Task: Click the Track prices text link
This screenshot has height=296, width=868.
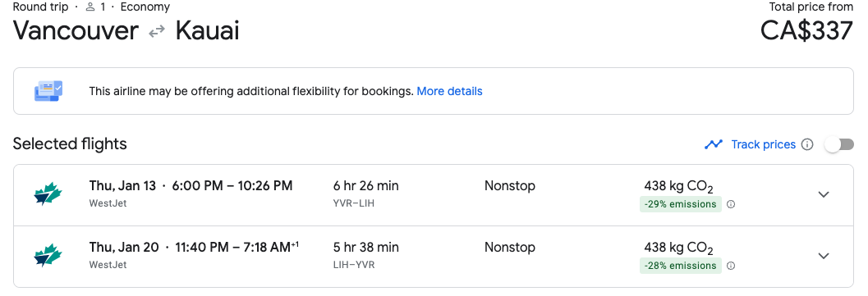Action: pos(764,144)
